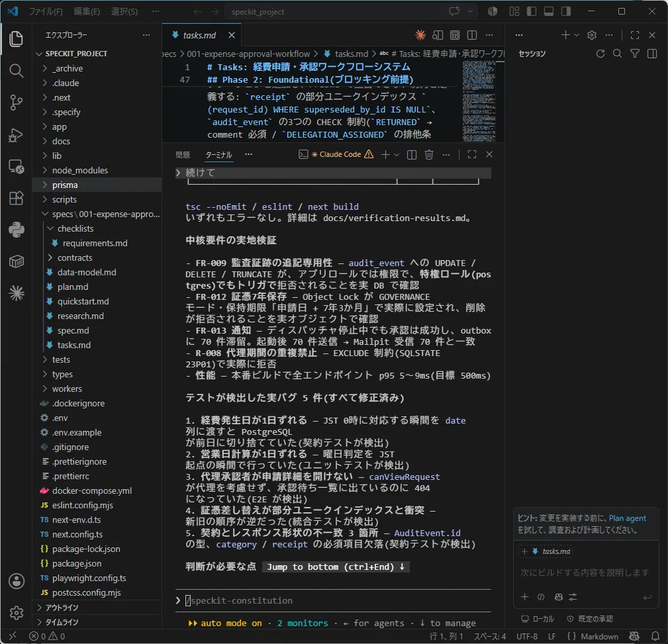Image resolution: width=668 pixels, height=644 pixels.
Task: Expand the タイムライン section
Action: coord(97,622)
